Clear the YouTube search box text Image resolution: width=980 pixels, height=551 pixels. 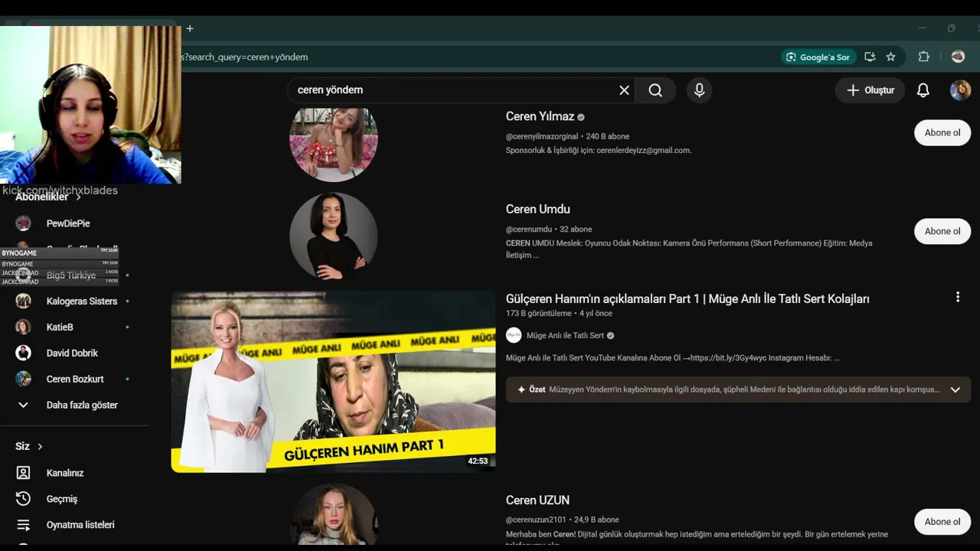point(624,90)
